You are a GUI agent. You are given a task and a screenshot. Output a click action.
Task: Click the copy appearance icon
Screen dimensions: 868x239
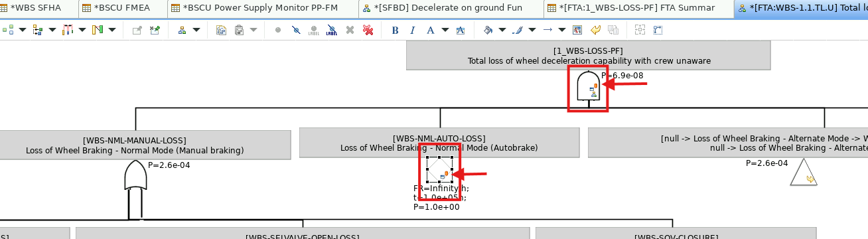[613, 30]
